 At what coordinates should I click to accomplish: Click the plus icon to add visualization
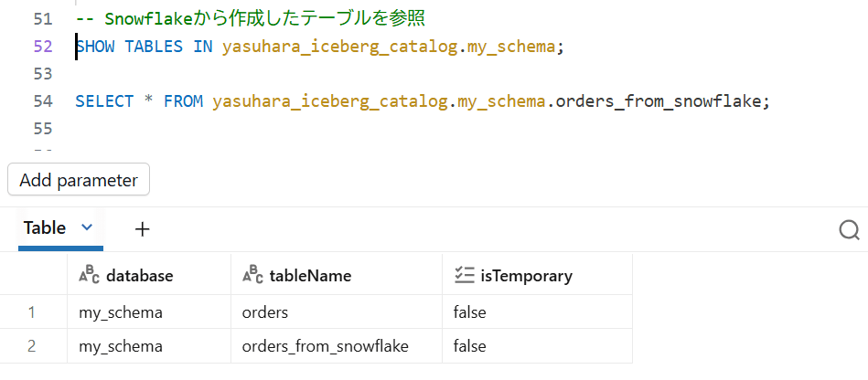[x=142, y=229]
